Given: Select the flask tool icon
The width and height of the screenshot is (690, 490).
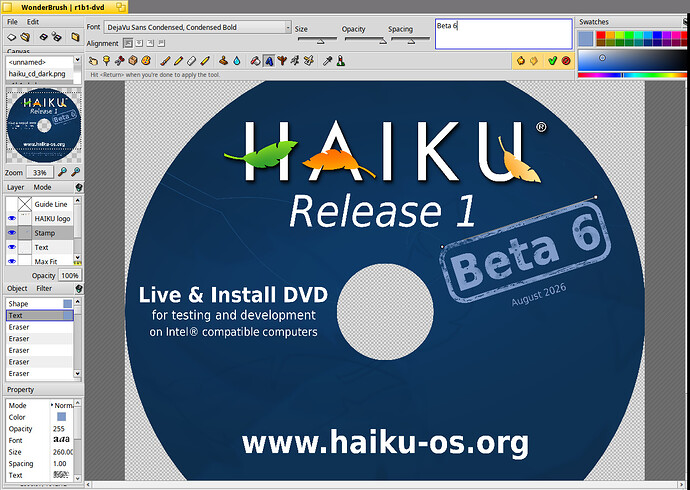Looking at the screenshot, I should (341, 61).
